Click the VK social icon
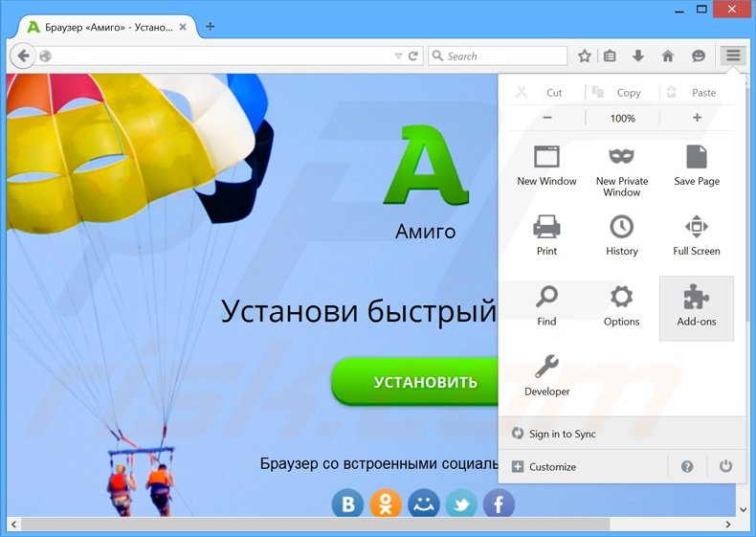 point(347,503)
